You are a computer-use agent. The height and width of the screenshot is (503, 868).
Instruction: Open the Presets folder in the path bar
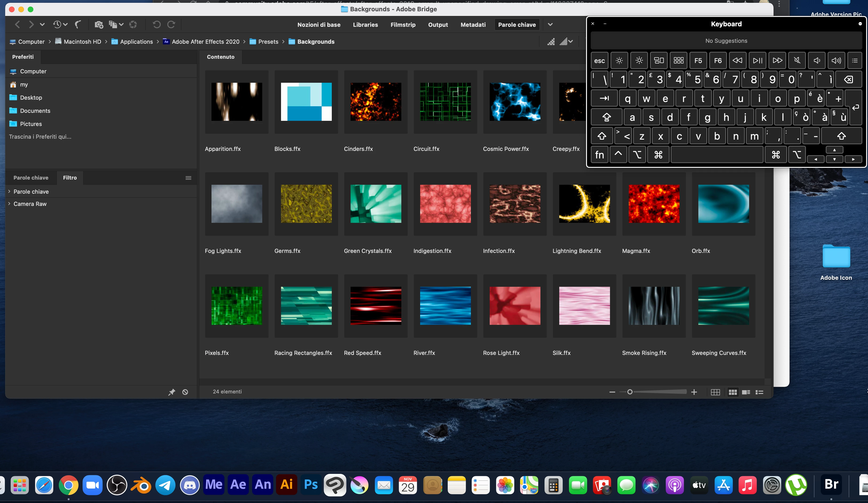pyautogui.click(x=268, y=42)
